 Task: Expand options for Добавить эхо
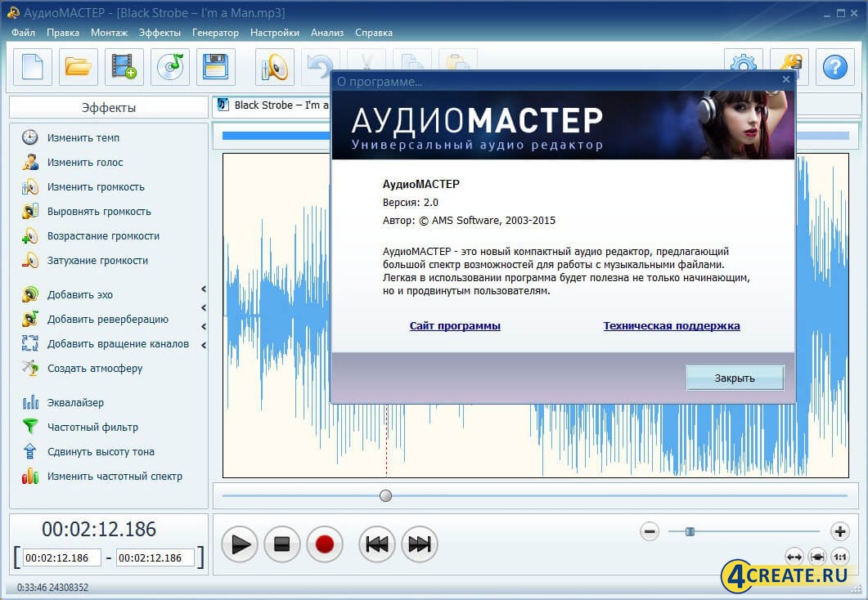[202, 294]
